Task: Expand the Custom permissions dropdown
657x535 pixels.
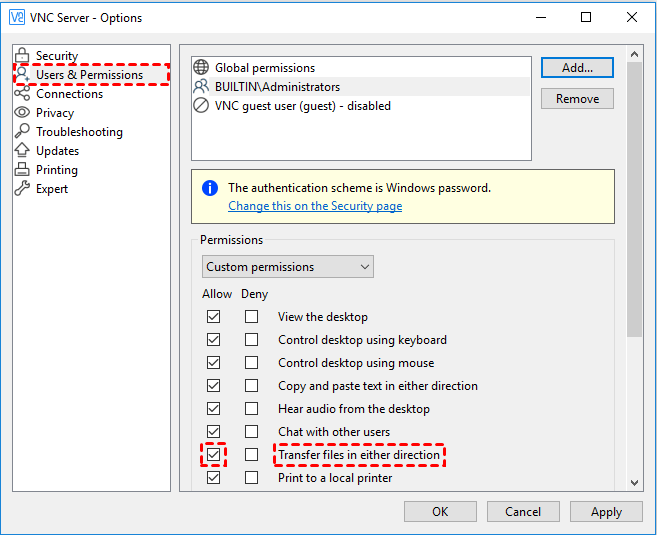Action: tap(287, 267)
